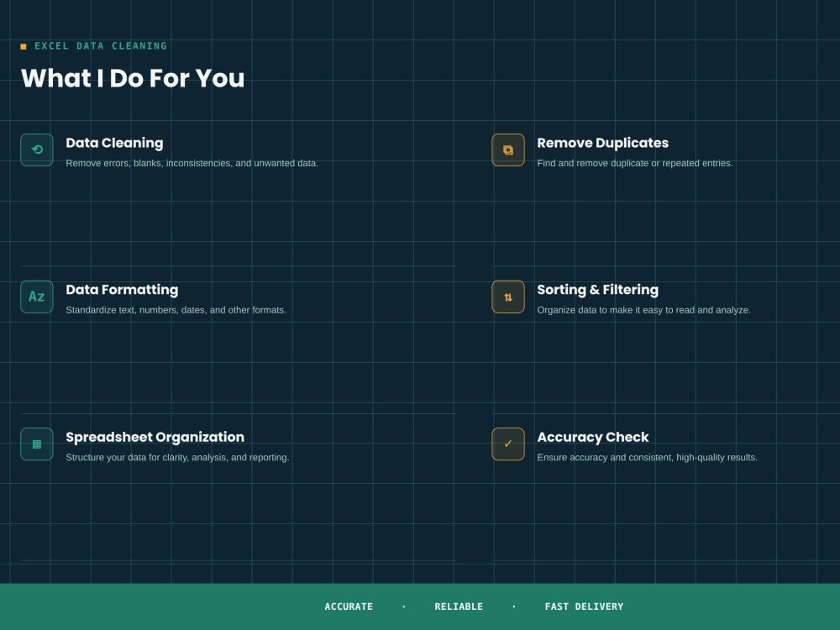Click the "Spreadsheet Organization" heading
Viewport: 840px width, 630px height.
coord(155,437)
